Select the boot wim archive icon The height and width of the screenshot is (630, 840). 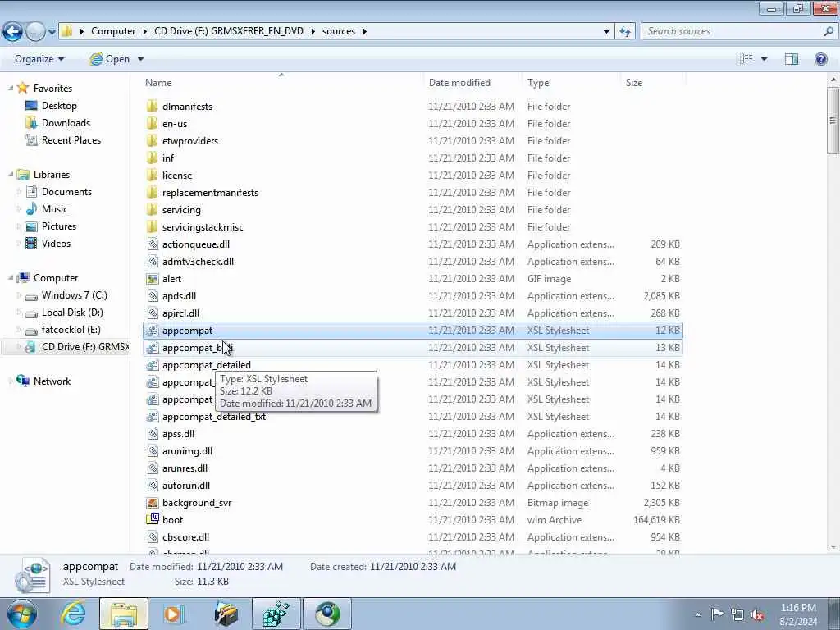[153, 519]
